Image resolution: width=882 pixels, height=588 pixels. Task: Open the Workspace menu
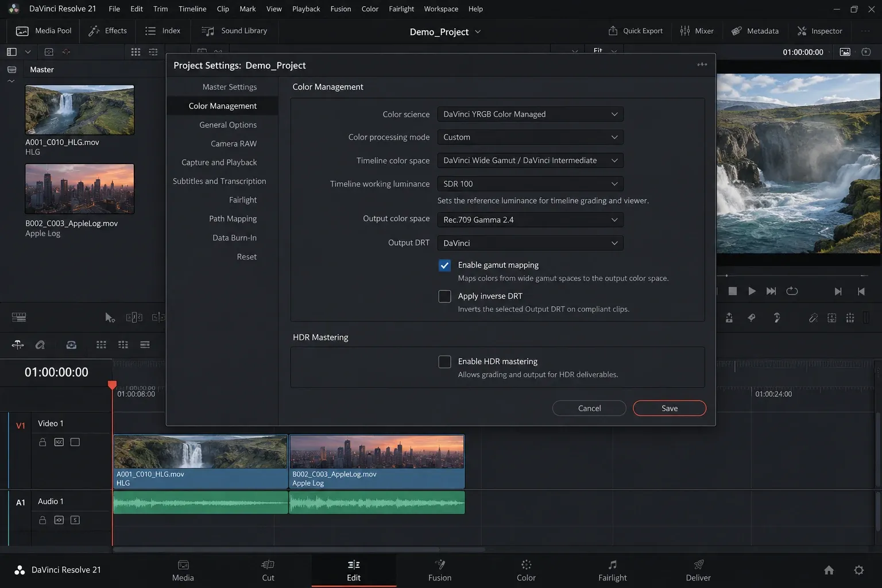441,9
